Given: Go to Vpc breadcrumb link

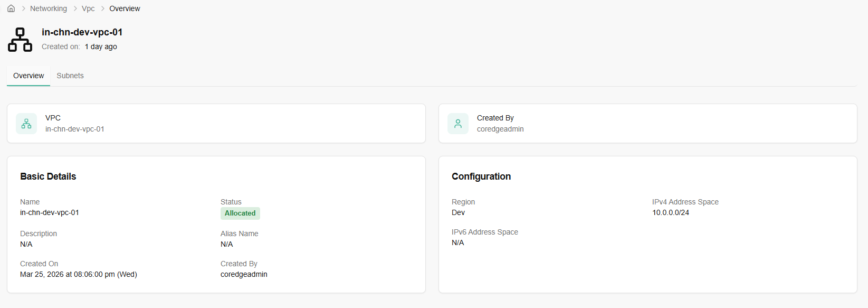Looking at the screenshot, I should 88,8.
